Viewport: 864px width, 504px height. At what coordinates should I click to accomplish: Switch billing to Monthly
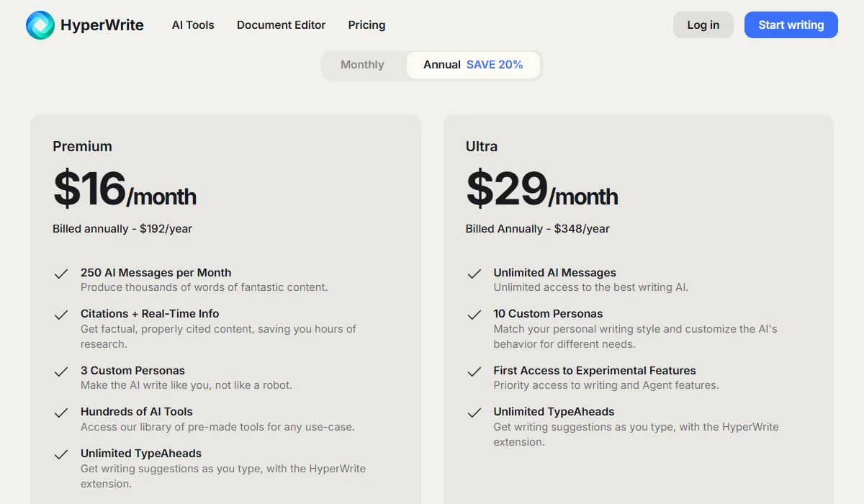coord(362,65)
